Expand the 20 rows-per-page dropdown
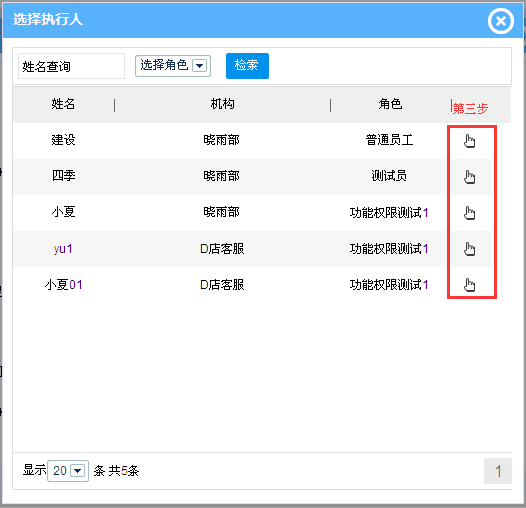The width and height of the screenshot is (526, 508). 68,471
